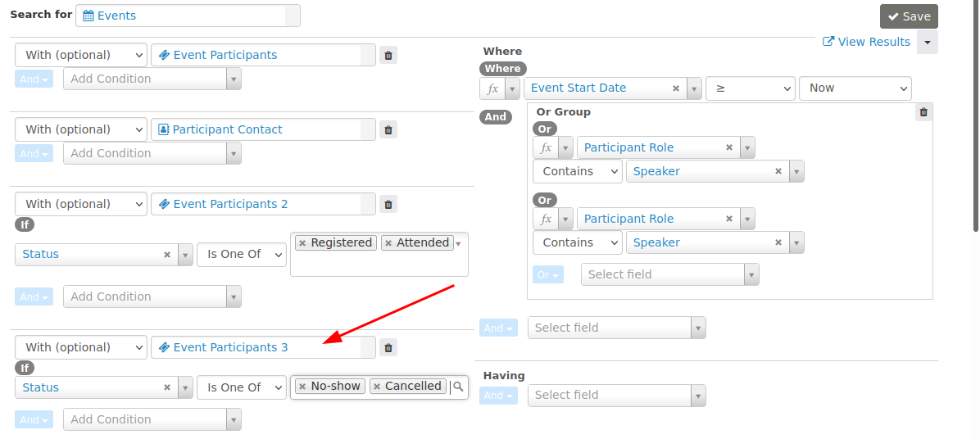Expand With (optional) dropdown for Participant Contact
The image size is (980, 439).
[81, 130]
